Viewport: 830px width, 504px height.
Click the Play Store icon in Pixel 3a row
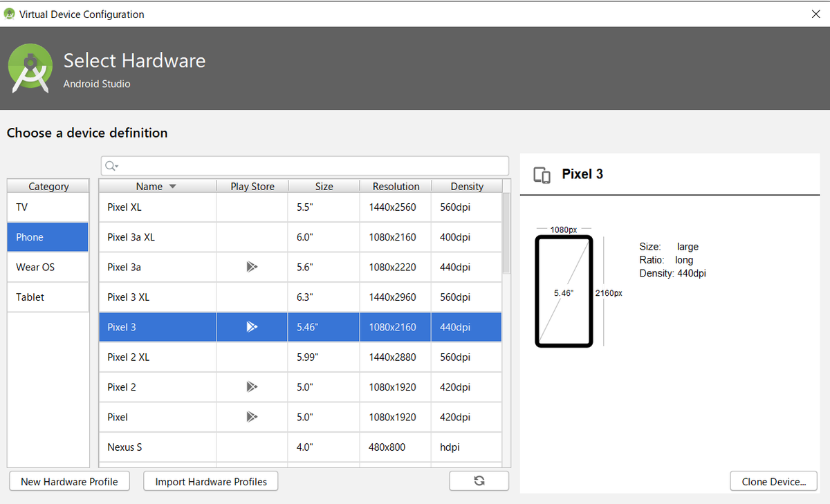(x=252, y=267)
